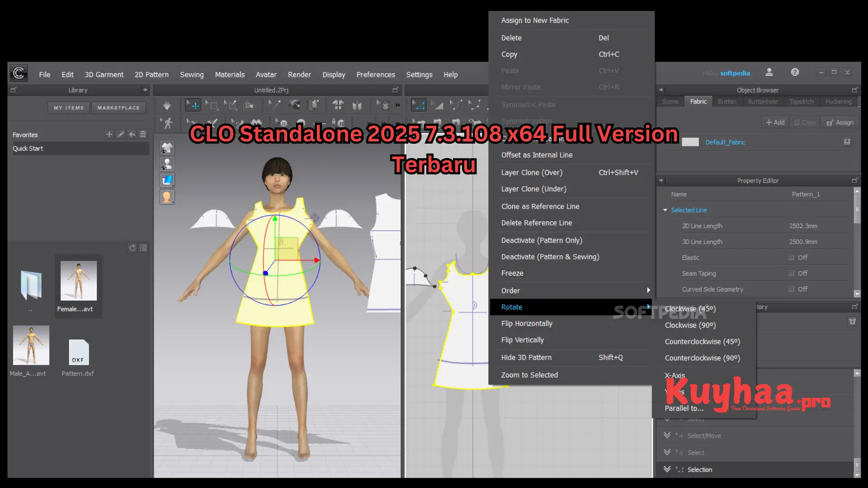
Task: Click the icon at right of history panel
Action: pyautogui.click(x=852, y=321)
